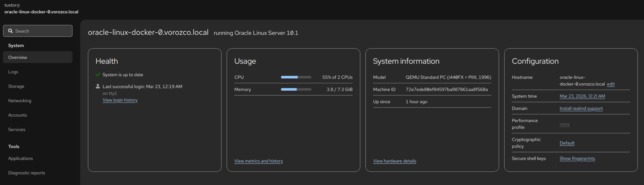Focus the sidebar Search field
The height and width of the screenshot is (185, 644).
tap(41, 31)
